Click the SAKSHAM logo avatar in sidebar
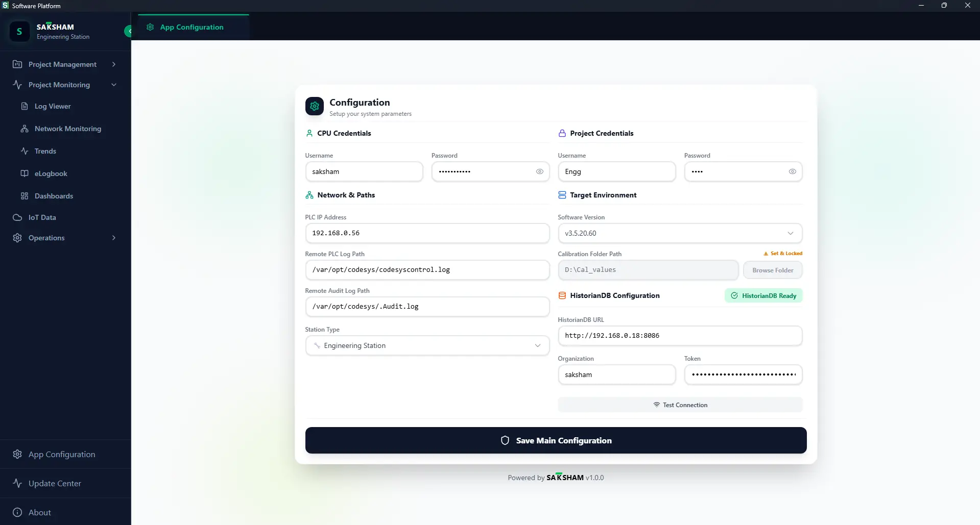The image size is (980, 525). [19, 31]
